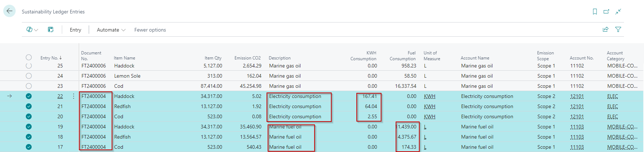Toggle the select-all circle in header
This screenshot has width=644, height=152.
tap(29, 57)
